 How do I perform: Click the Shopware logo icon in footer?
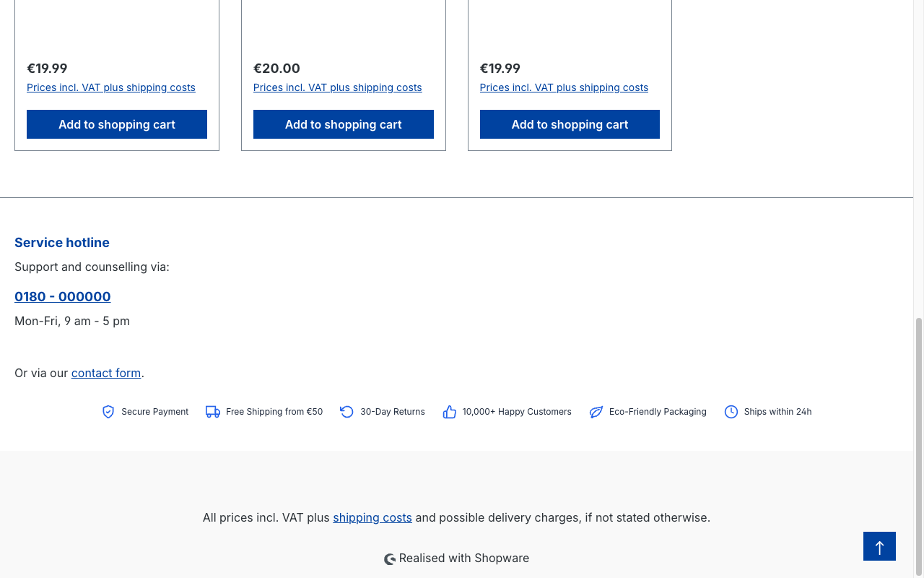coord(390,559)
